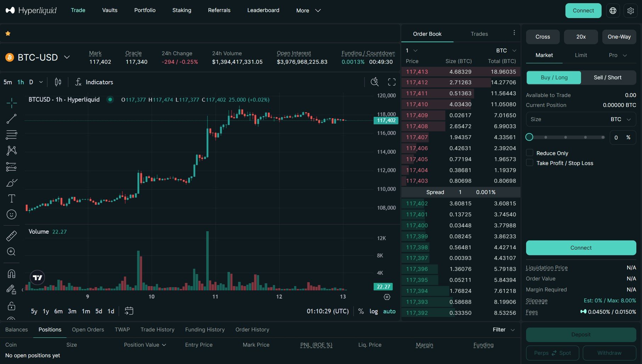Screen dimensions: 642x364
Task: Click ask price 117,413 in order book
Action: click(x=417, y=72)
